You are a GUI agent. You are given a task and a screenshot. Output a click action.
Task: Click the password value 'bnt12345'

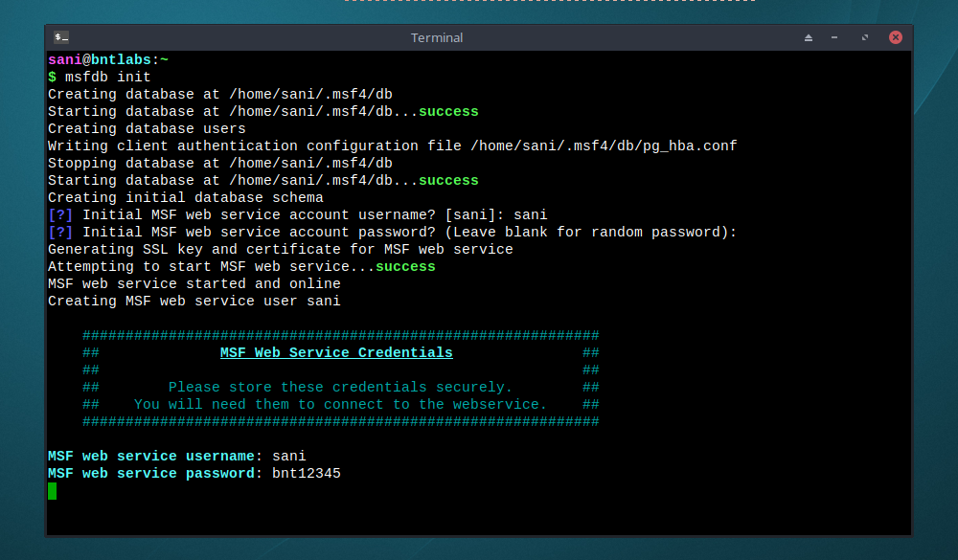307,473
